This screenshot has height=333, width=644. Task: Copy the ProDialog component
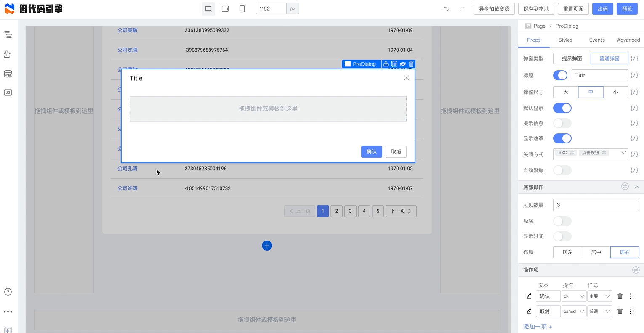[394, 64]
